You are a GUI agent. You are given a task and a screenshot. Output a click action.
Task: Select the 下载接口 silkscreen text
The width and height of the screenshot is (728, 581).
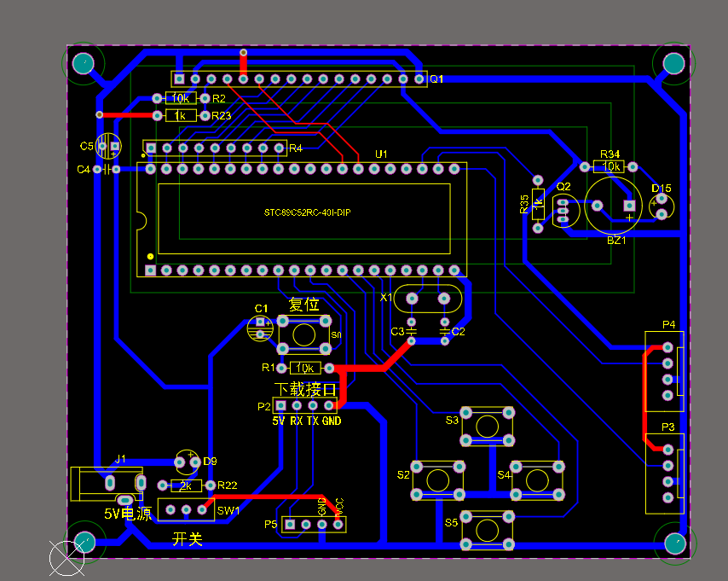pyautogui.click(x=305, y=390)
